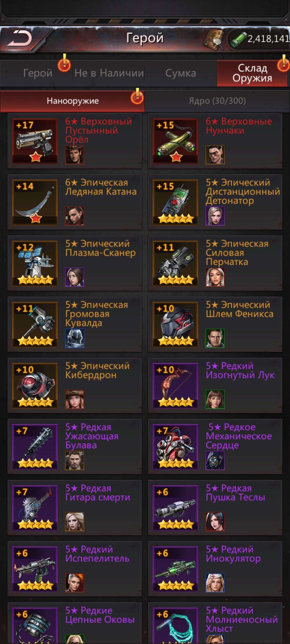Tap the nurse hero portrait under Инокулятор
The image size is (290, 644).
(x=215, y=583)
